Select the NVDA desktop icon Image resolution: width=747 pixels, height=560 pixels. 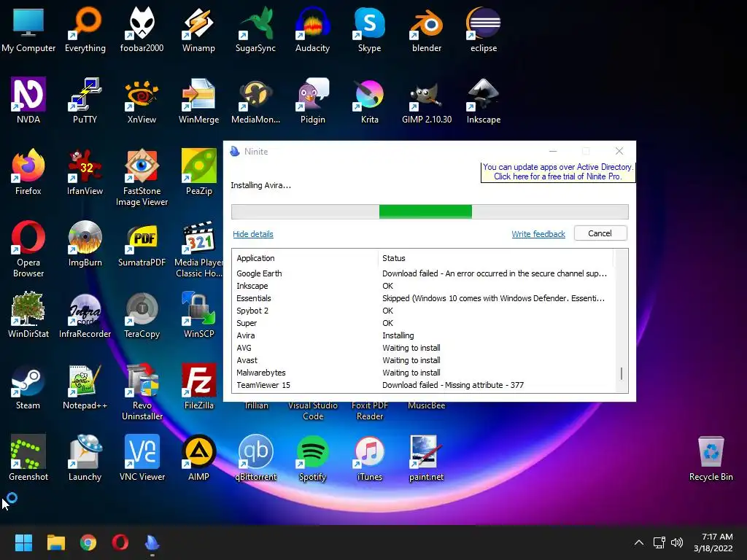tap(28, 100)
